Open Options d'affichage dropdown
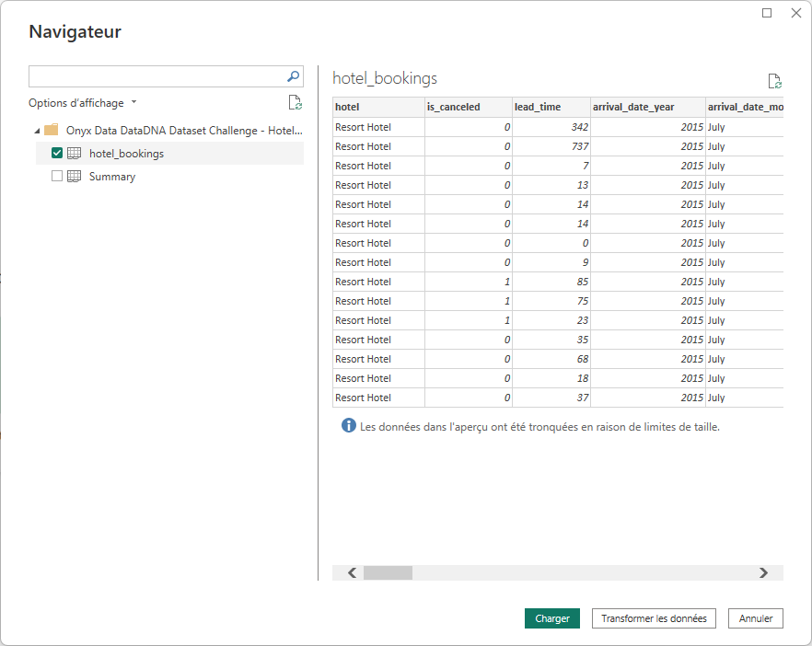The image size is (812, 646). tap(82, 102)
